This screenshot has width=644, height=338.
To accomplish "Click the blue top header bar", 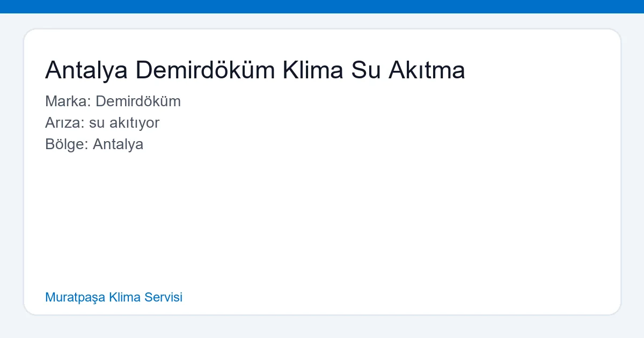I will (322, 6).
